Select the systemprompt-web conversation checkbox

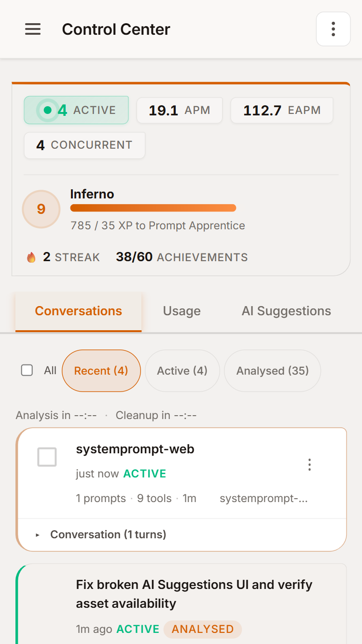pos(47,457)
